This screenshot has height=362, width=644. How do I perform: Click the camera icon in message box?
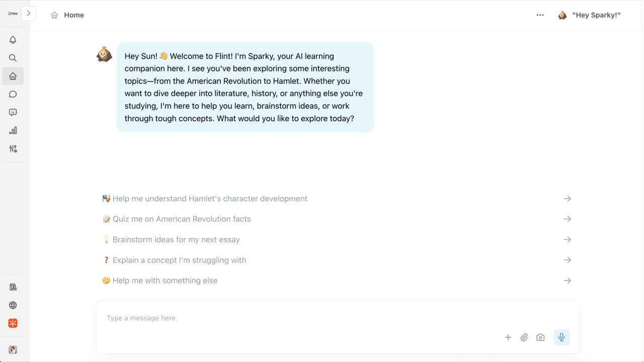pos(540,337)
